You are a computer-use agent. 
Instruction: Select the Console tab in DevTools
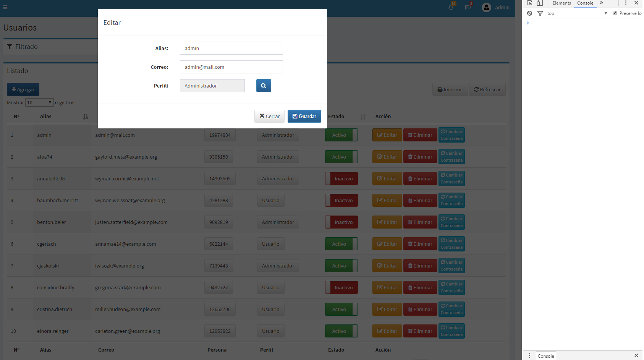[x=585, y=3]
